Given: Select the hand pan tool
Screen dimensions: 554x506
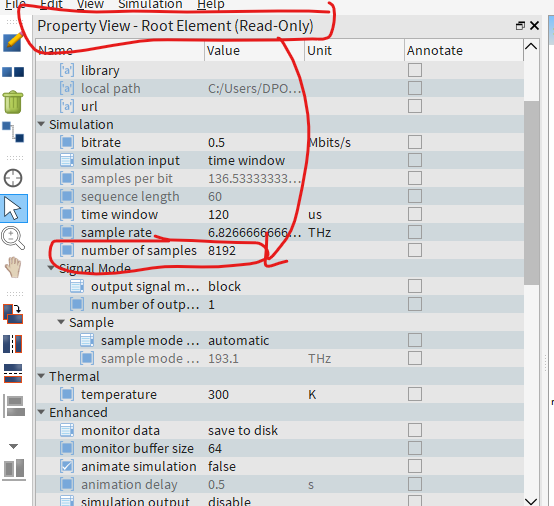Looking at the screenshot, I should point(13,267).
